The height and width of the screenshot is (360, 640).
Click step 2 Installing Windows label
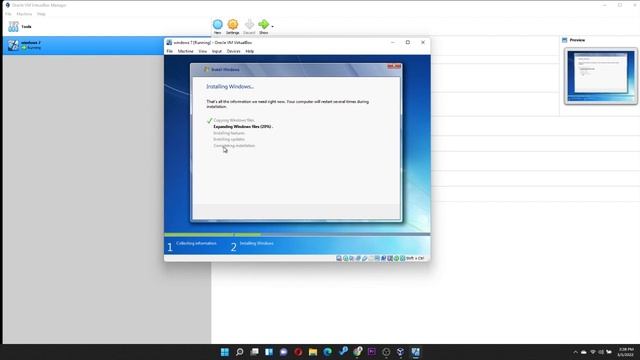[256, 243]
